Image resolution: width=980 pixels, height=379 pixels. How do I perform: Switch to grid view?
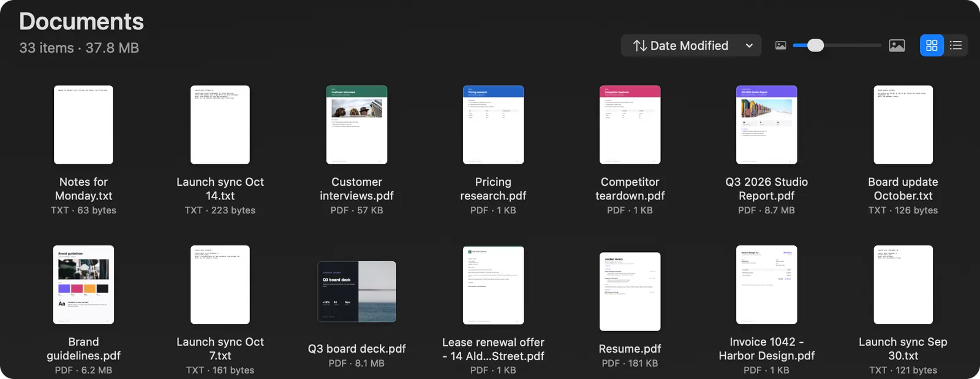pos(932,45)
